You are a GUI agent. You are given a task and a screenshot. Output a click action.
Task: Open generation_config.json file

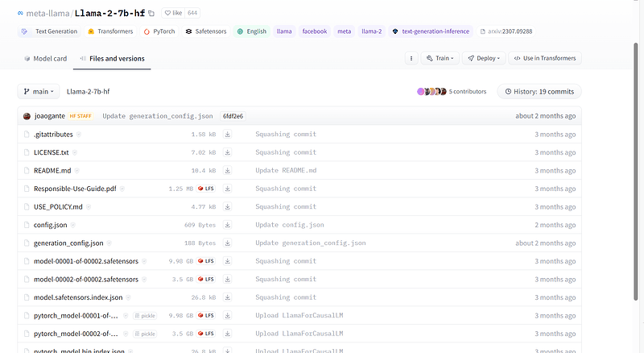[x=68, y=243]
